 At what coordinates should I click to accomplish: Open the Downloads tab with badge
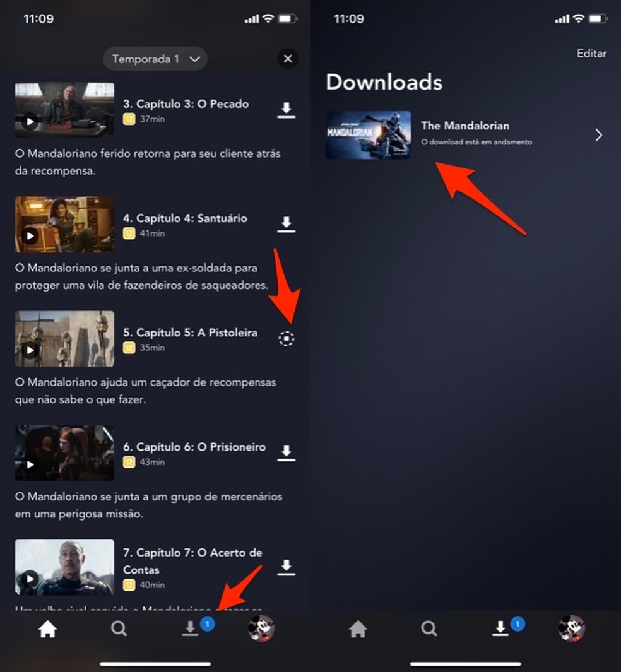point(190,628)
